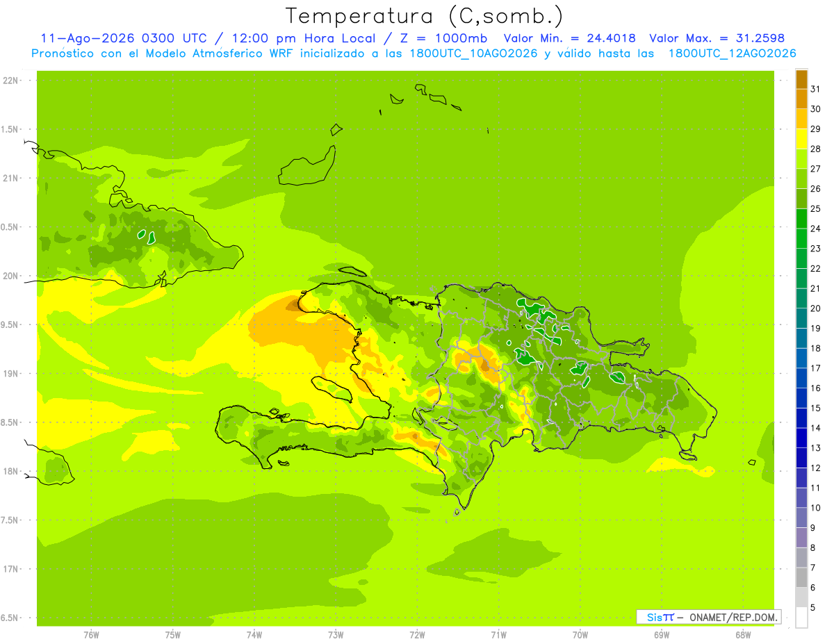Click the color scale label "25"

pos(815,208)
